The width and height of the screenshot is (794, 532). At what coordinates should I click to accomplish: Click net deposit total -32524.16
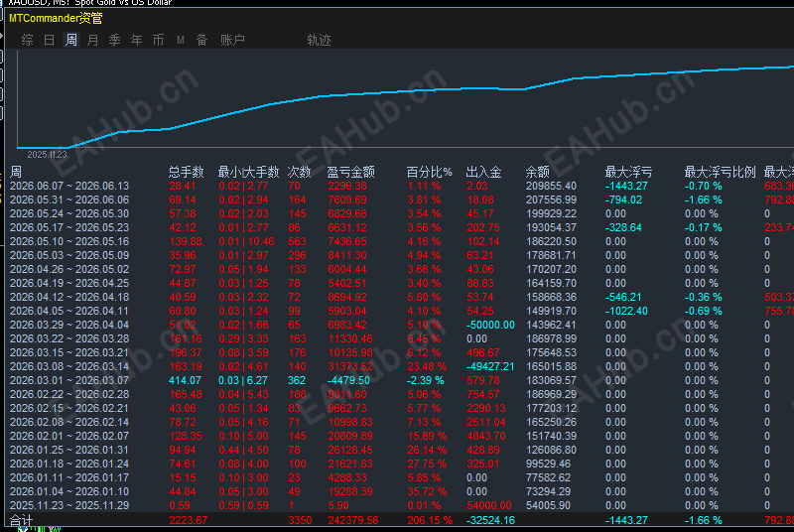(x=490, y=520)
